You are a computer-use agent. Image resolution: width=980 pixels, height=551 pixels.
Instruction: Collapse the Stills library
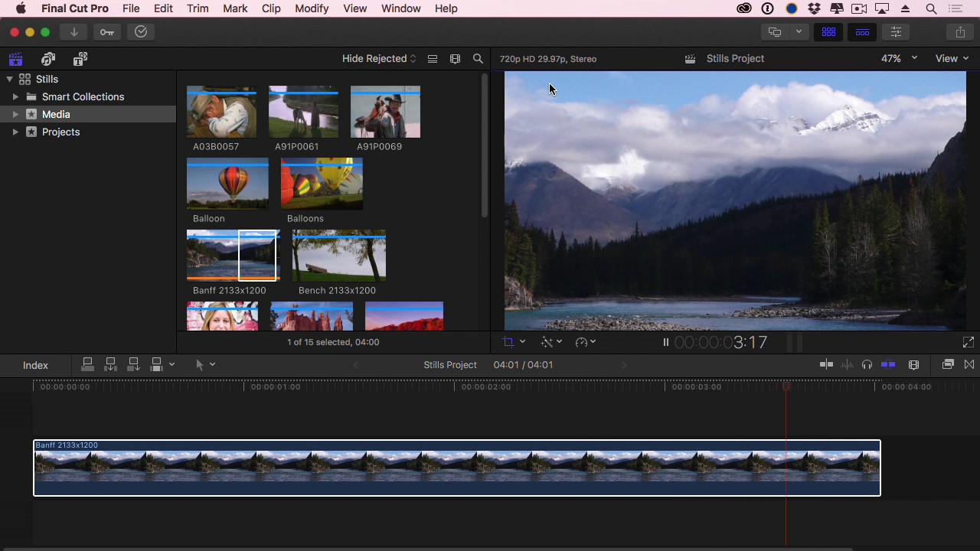coord(9,80)
